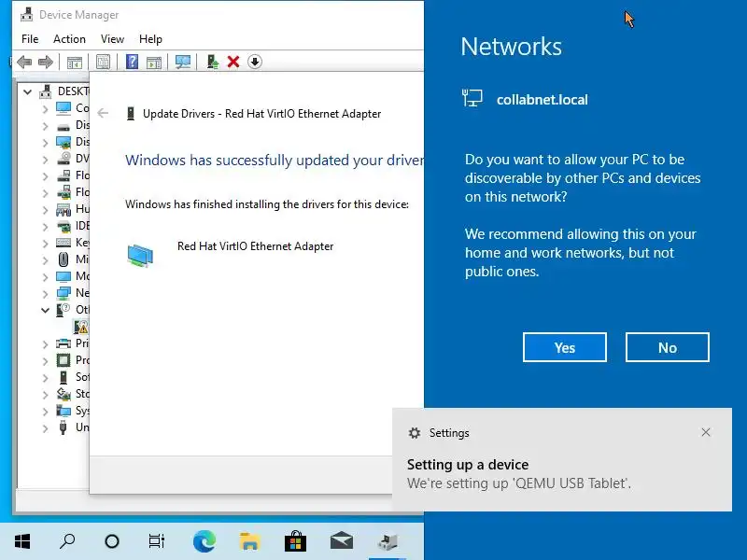Open the View menu
The width and height of the screenshot is (747, 560).
click(x=112, y=39)
